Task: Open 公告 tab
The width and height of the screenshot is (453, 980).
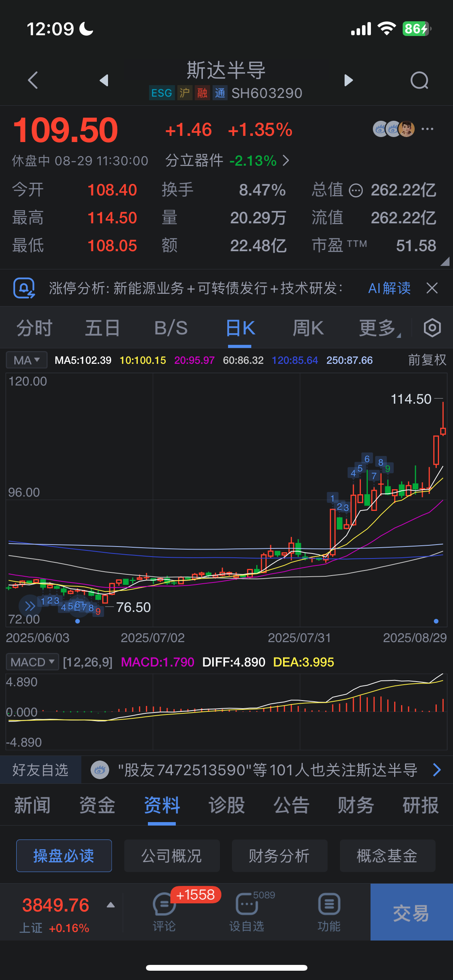Action: click(291, 805)
